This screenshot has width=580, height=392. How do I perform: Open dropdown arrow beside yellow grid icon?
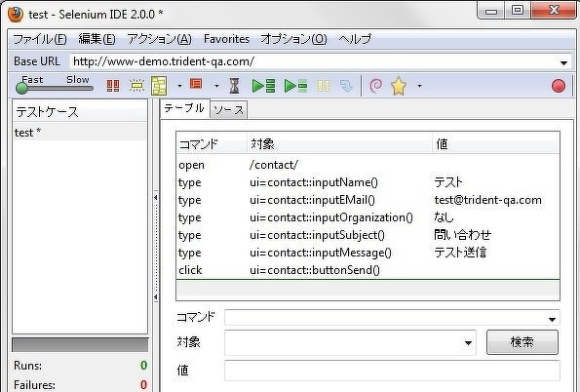tap(179, 86)
